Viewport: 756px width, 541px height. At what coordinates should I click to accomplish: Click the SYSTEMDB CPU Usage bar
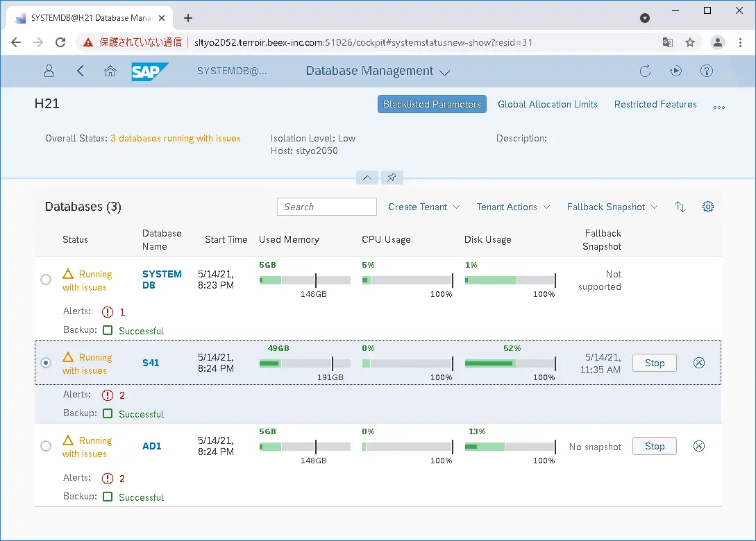(408, 280)
